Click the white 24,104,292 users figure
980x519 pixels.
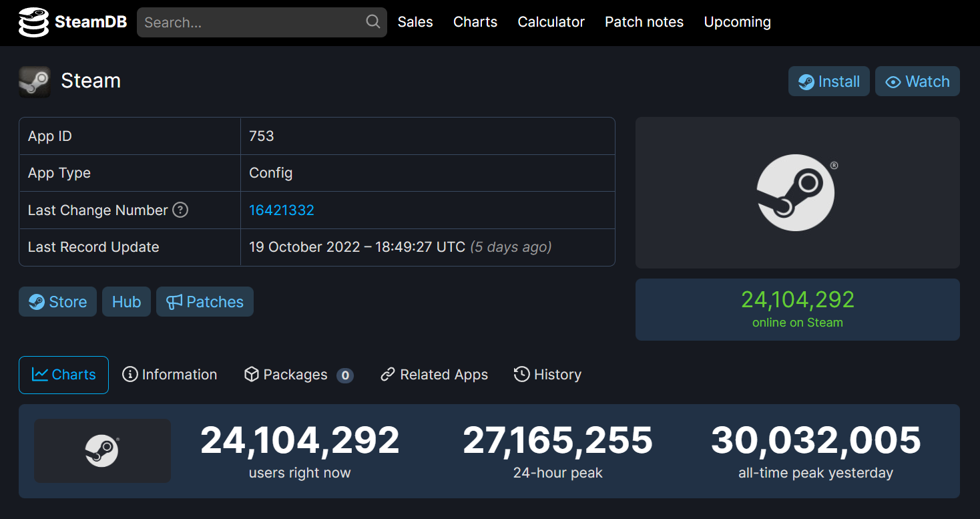(300, 441)
